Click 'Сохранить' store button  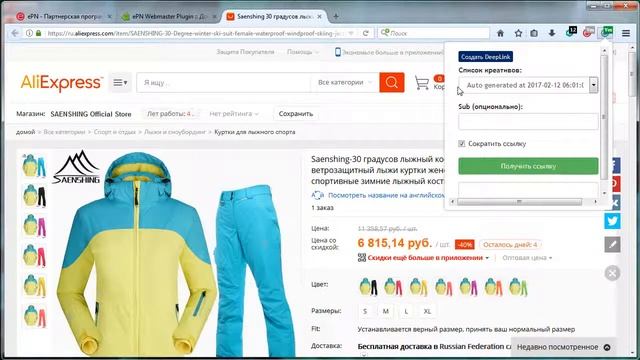296,114
